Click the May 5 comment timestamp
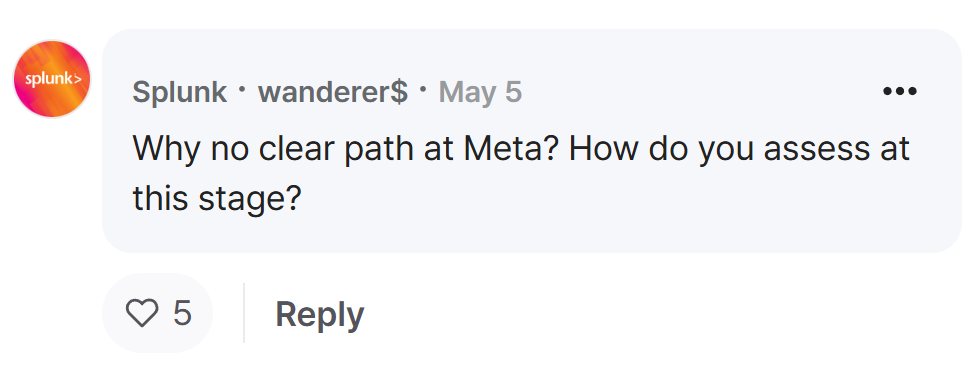Viewport: 980px width, 365px height. [480, 92]
